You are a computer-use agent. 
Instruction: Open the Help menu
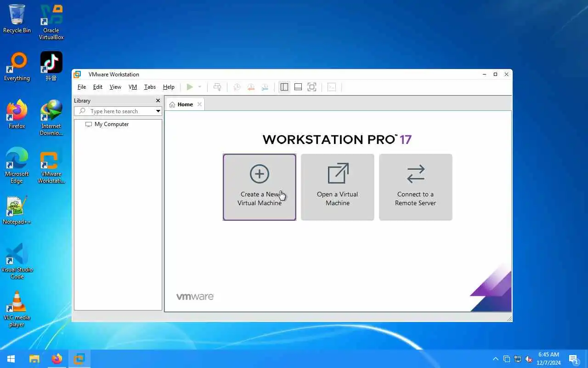(x=169, y=87)
